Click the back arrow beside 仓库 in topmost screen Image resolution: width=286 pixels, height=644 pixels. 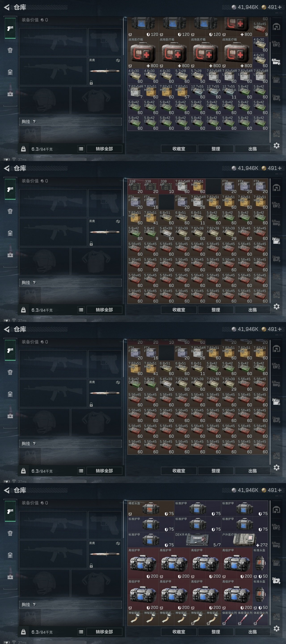tap(7, 7)
